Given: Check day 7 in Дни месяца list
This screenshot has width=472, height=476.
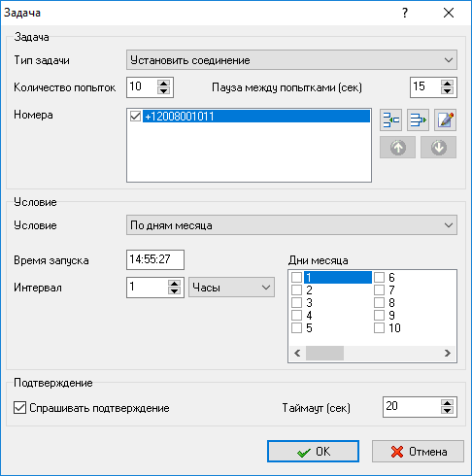Looking at the screenshot, I should point(379,289).
